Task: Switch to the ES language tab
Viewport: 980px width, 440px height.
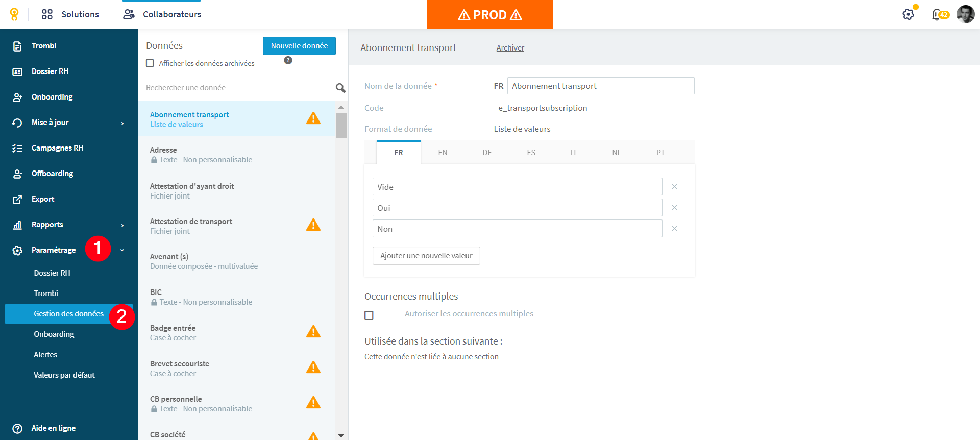Action: pyautogui.click(x=531, y=153)
